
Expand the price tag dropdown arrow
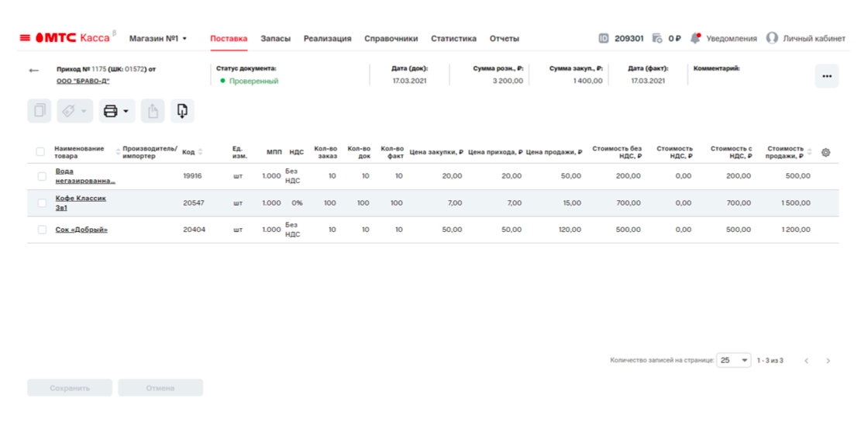(84, 112)
